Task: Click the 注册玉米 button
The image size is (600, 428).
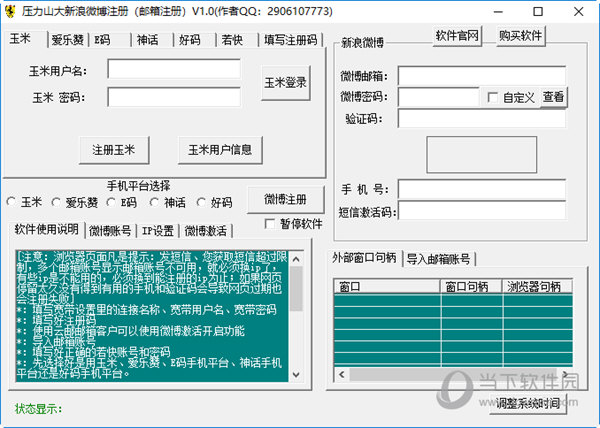Action: [114, 150]
